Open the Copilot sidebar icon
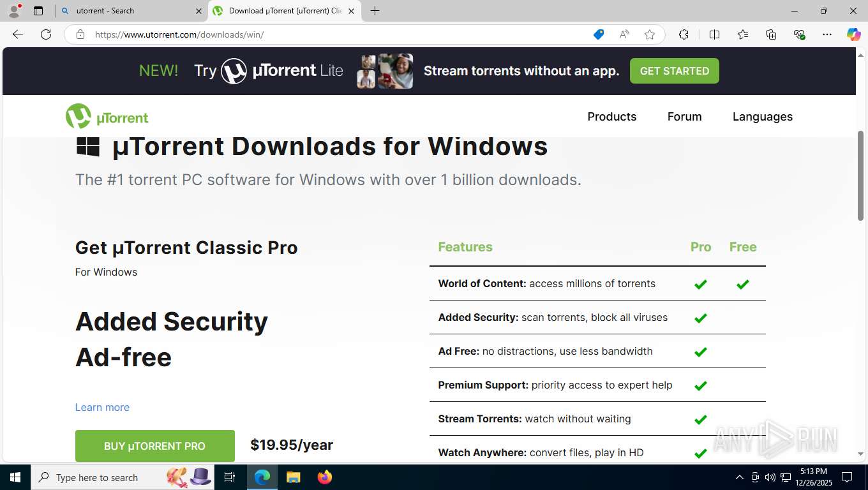Image resolution: width=868 pixels, height=490 pixels. click(x=853, y=34)
